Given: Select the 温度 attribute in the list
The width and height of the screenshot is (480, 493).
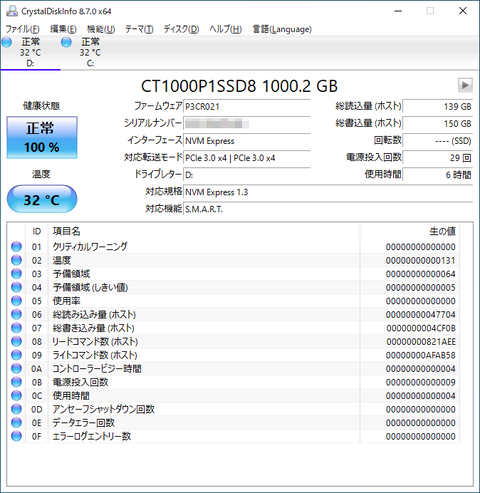Looking at the screenshot, I should [62, 260].
